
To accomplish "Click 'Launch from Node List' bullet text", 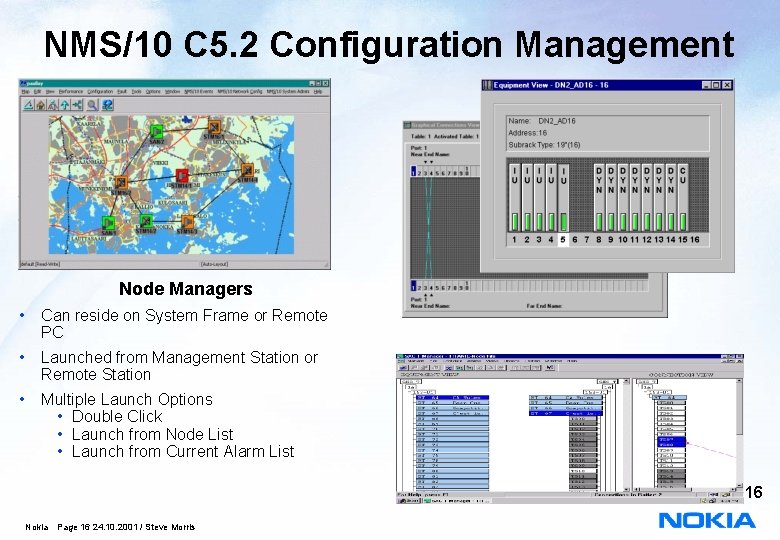I will [152, 434].
